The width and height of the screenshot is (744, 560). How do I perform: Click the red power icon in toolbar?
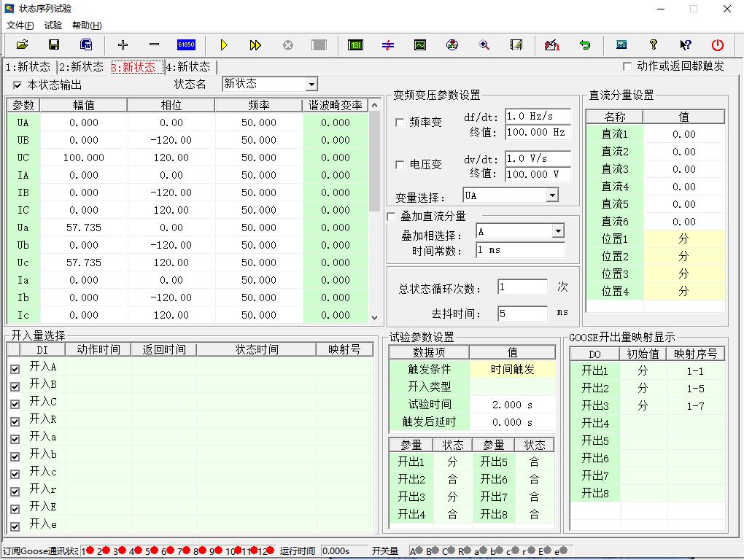coord(718,45)
